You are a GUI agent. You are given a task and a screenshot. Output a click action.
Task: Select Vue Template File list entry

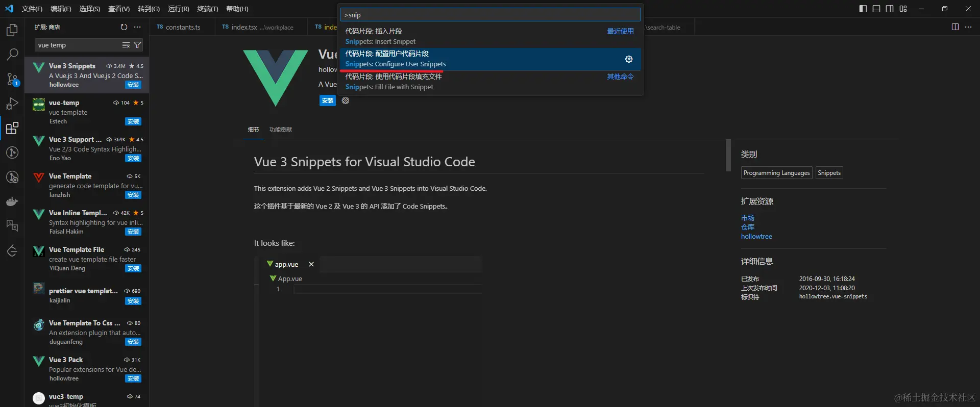pyautogui.click(x=87, y=259)
